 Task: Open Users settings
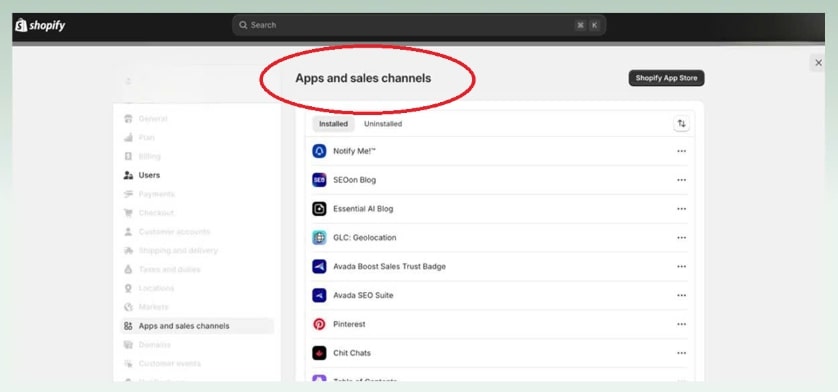[149, 175]
